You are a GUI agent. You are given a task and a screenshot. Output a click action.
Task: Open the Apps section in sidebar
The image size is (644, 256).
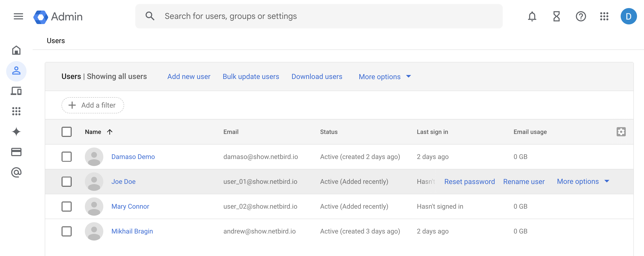pyautogui.click(x=16, y=111)
